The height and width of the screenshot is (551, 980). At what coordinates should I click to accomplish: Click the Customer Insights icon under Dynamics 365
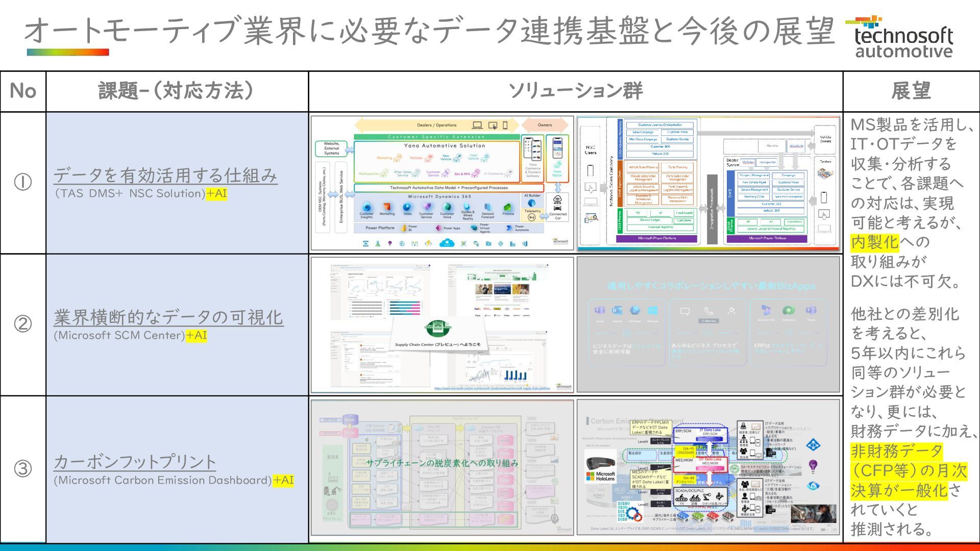[x=366, y=207]
